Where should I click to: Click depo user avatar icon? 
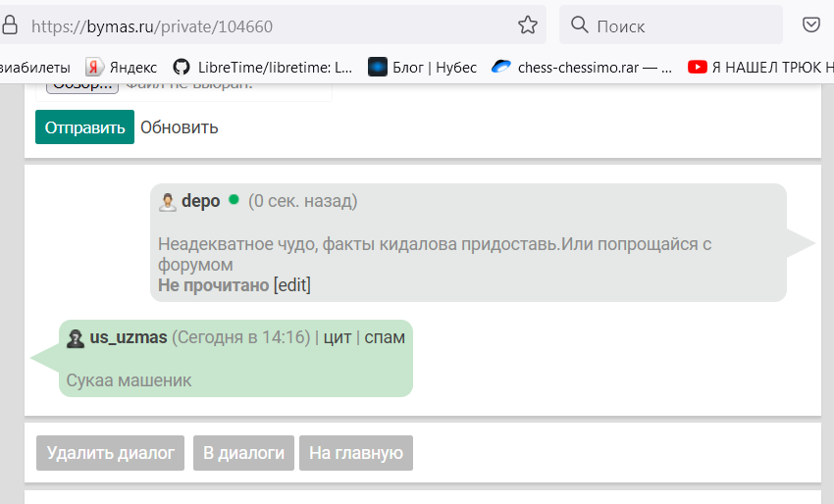point(168,202)
